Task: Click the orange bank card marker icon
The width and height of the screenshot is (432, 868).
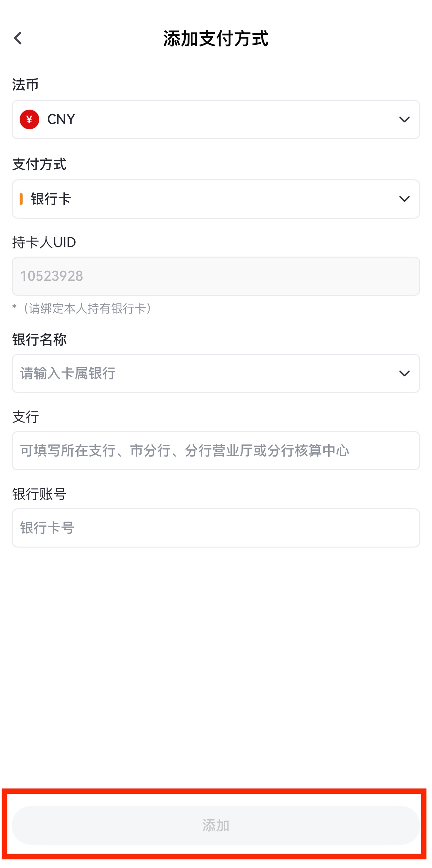Action: [21, 199]
